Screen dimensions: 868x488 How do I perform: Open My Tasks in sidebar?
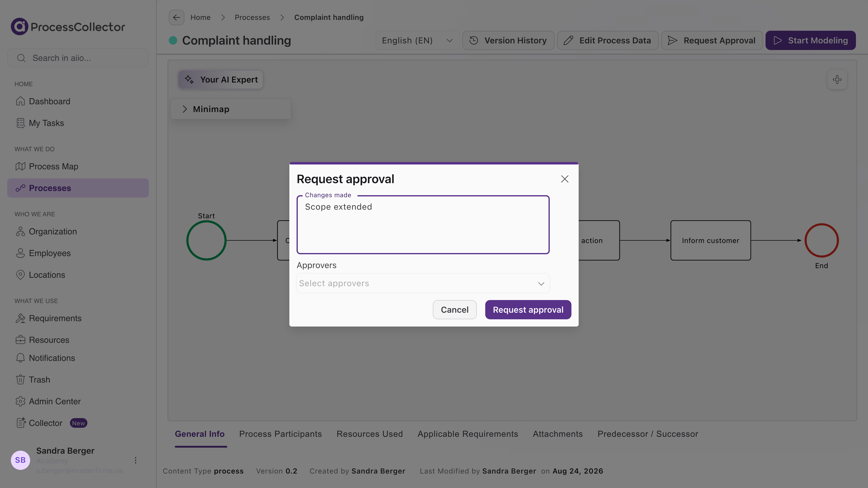pos(78,123)
